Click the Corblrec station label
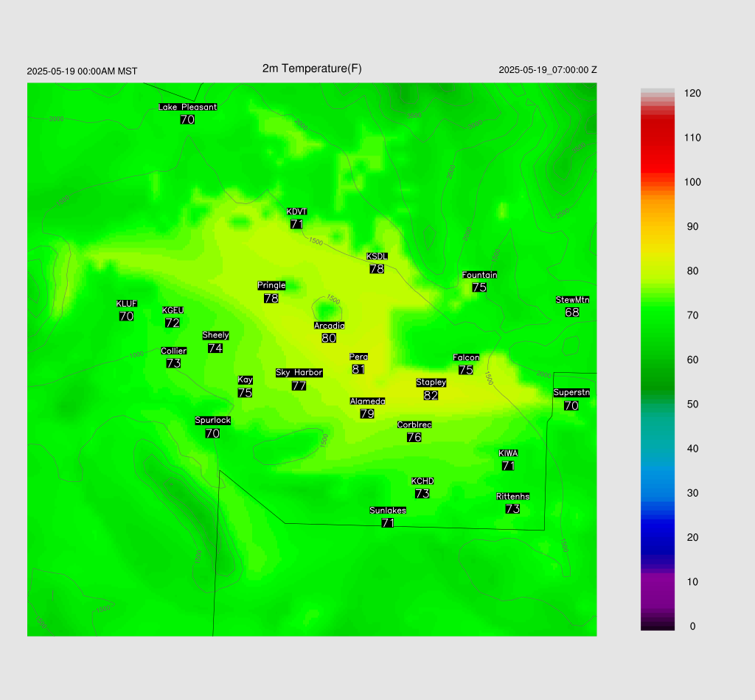755x700 pixels. (414, 425)
